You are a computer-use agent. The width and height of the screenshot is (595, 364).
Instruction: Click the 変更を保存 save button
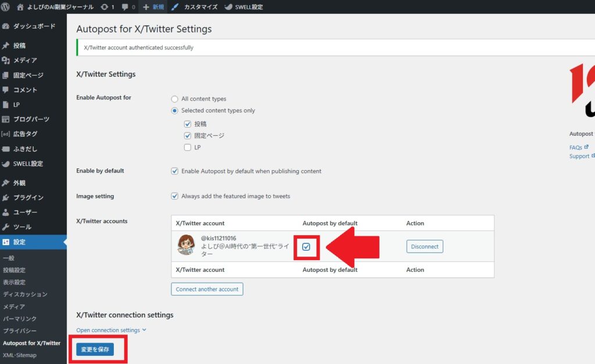point(95,349)
